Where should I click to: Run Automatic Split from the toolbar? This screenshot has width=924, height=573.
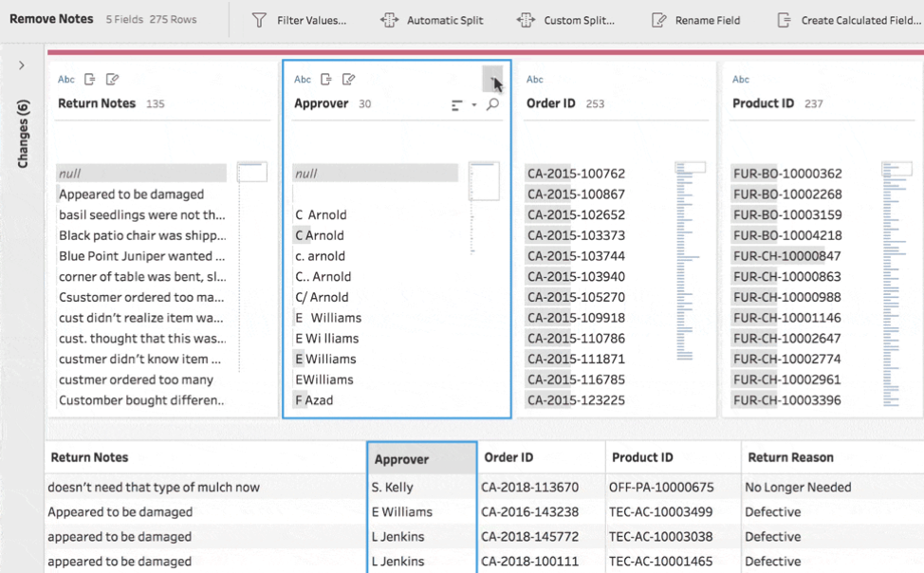(x=432, y=20)
